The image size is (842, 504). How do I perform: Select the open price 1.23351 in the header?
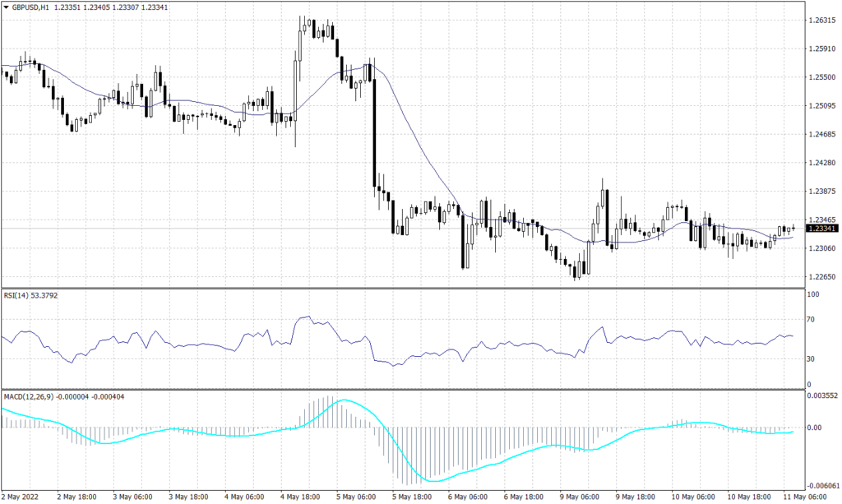coord(67,7)
